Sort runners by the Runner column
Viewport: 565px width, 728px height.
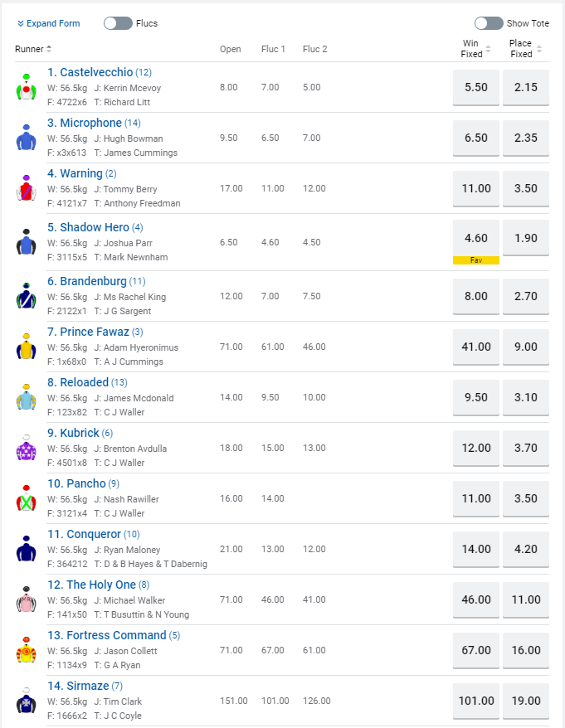click(34, 49)
